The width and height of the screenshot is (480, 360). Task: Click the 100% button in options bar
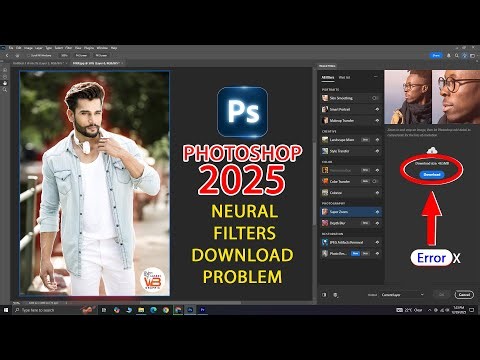point(64,55)
